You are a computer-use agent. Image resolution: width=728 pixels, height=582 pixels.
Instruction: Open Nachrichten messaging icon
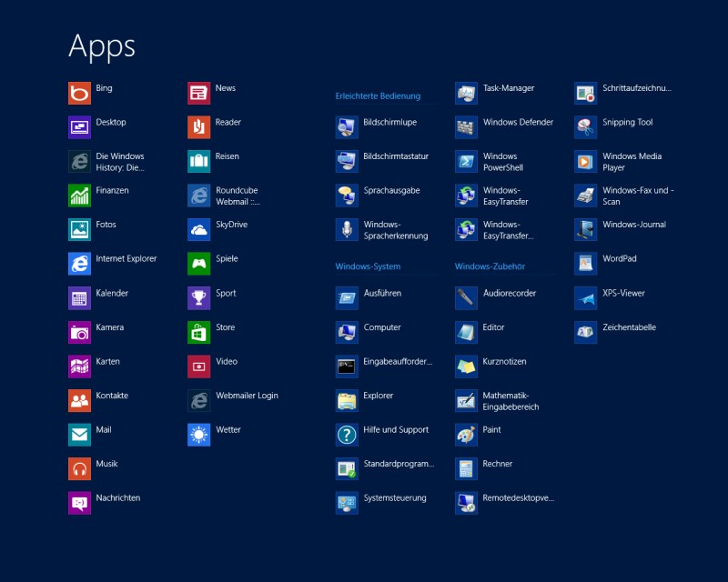click(x=79, y=503)
